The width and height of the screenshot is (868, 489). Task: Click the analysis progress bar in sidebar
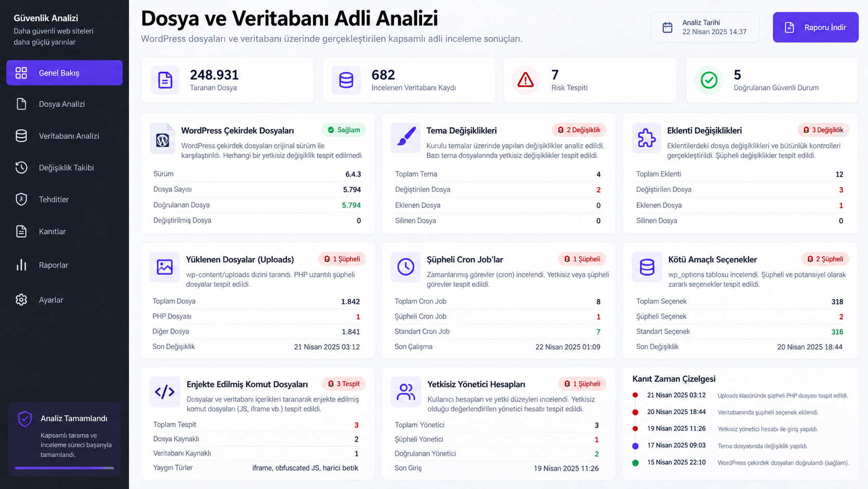(64, 468)
